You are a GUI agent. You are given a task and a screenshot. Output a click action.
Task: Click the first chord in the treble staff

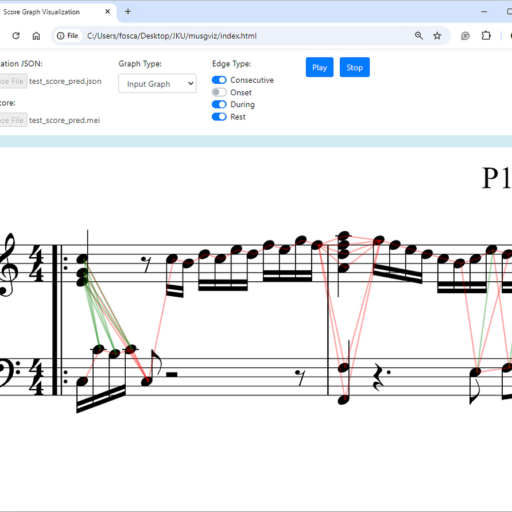82,270
